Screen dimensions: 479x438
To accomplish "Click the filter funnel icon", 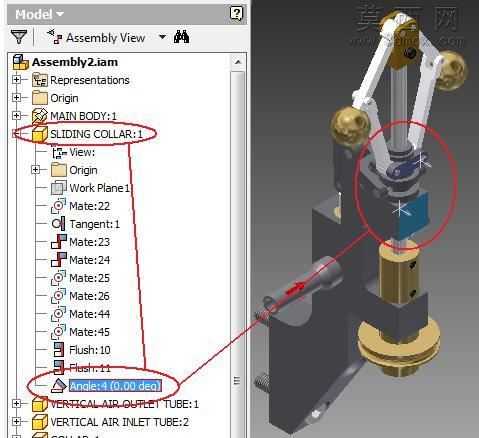I will tap(19, 37).
